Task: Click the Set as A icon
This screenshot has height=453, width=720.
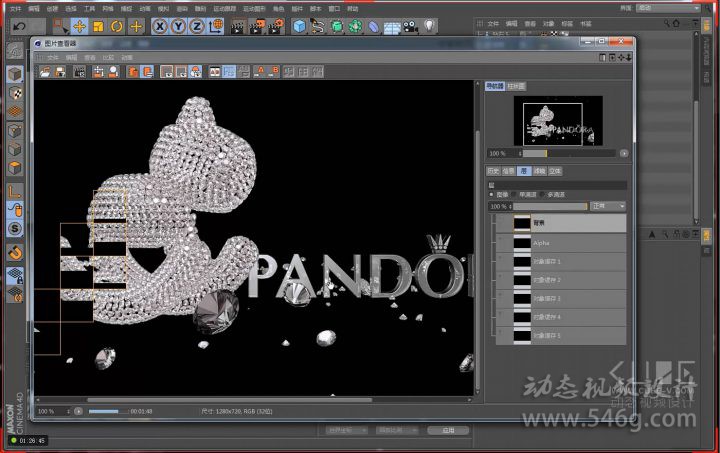Action: pyautogui.click(x=259, y=72)
